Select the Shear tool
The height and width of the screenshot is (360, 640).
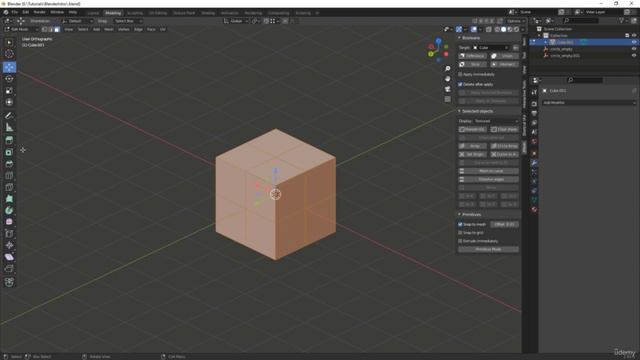point(9,257)
